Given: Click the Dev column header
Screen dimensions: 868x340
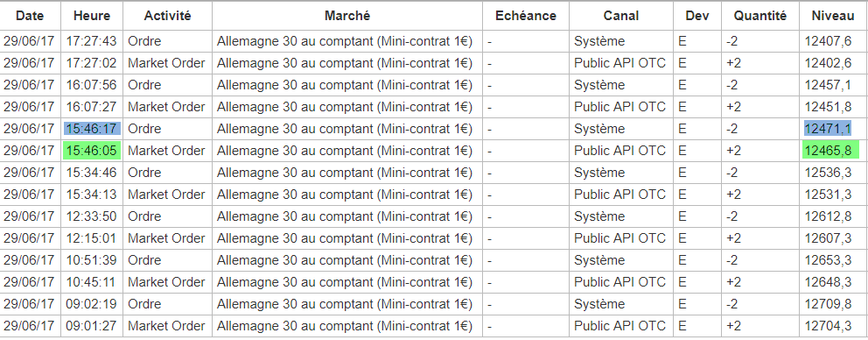Looking at the screenshot, I should click(697, 16).
